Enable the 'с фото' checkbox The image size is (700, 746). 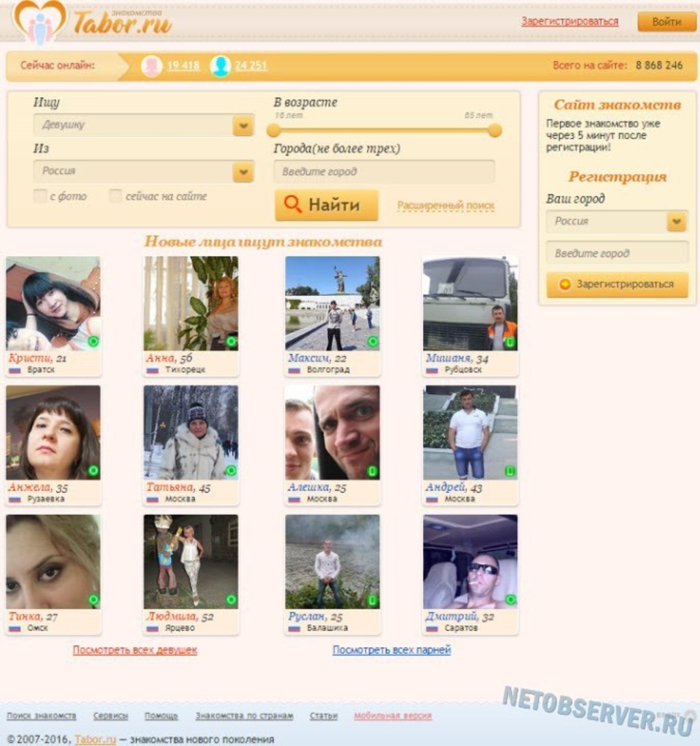click(x=40, y=196)
